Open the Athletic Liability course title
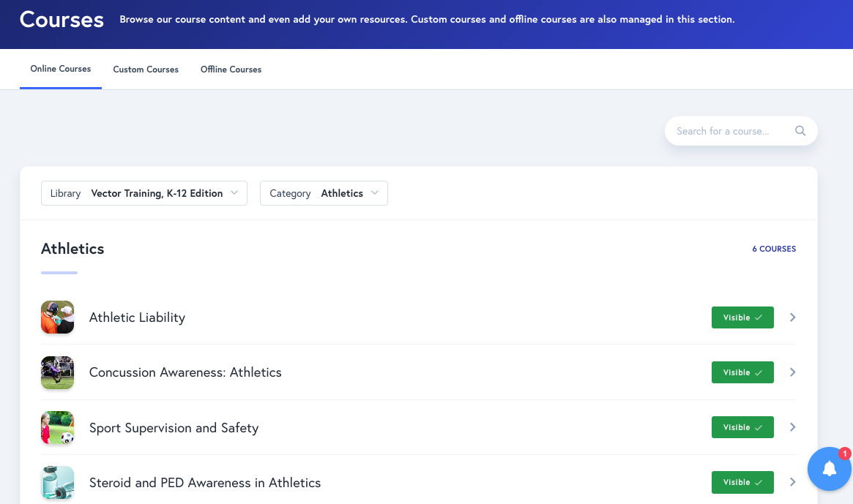This screenshot has height=504, width=853. pos(137,317)
